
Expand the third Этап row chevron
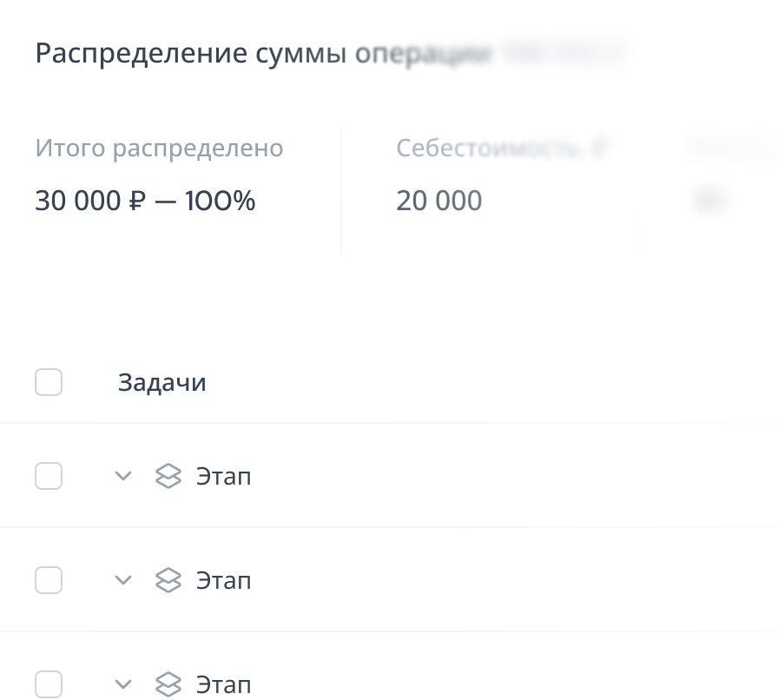123,683
